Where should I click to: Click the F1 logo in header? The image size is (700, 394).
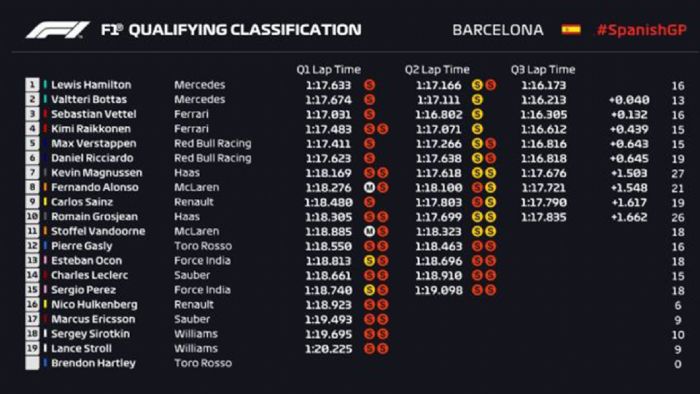tap(58, 30)
